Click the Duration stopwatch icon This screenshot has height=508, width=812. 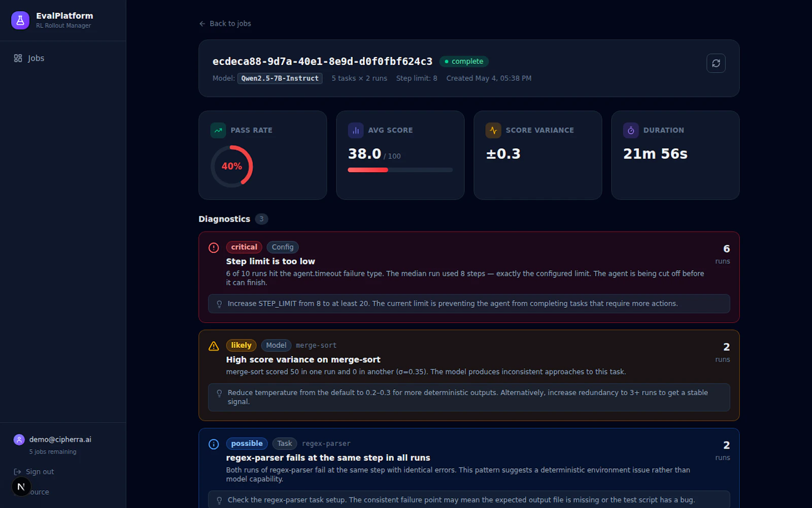[x=631, y=131]
